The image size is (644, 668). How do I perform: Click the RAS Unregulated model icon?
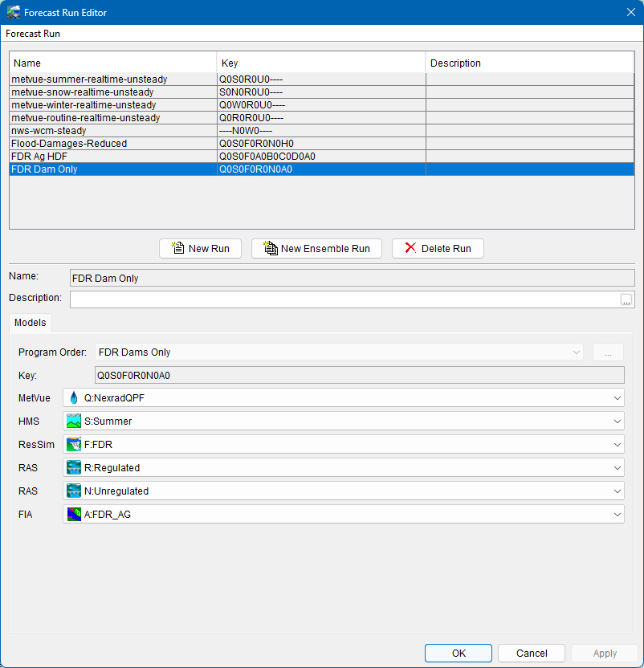pyautogui.click(x=73, y=491)
